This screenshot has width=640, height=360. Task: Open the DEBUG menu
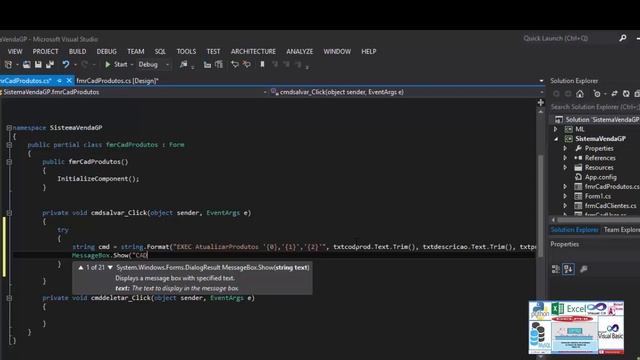107,51
